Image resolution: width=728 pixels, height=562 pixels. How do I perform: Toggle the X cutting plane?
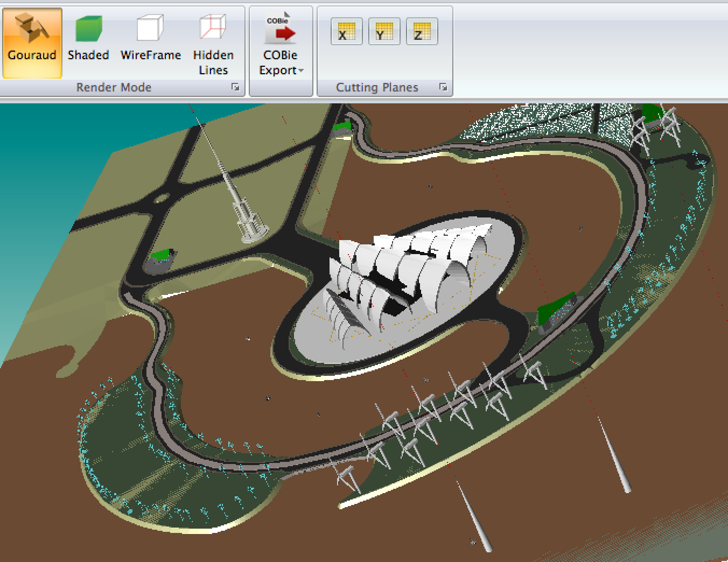point(346,31)
